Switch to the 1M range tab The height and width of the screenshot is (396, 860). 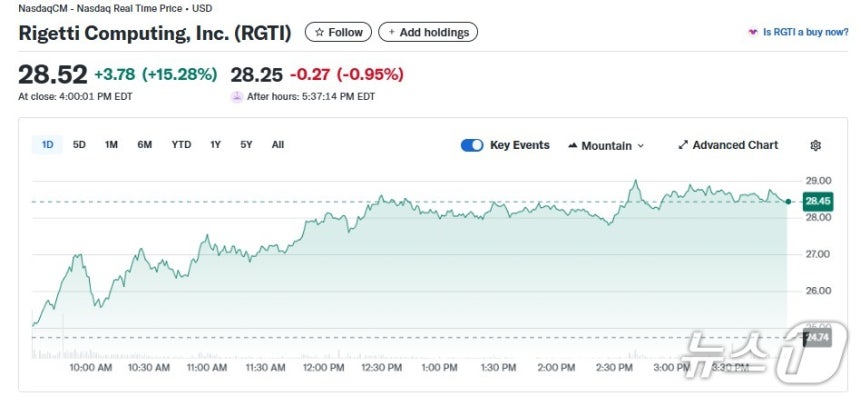(111, 145)
